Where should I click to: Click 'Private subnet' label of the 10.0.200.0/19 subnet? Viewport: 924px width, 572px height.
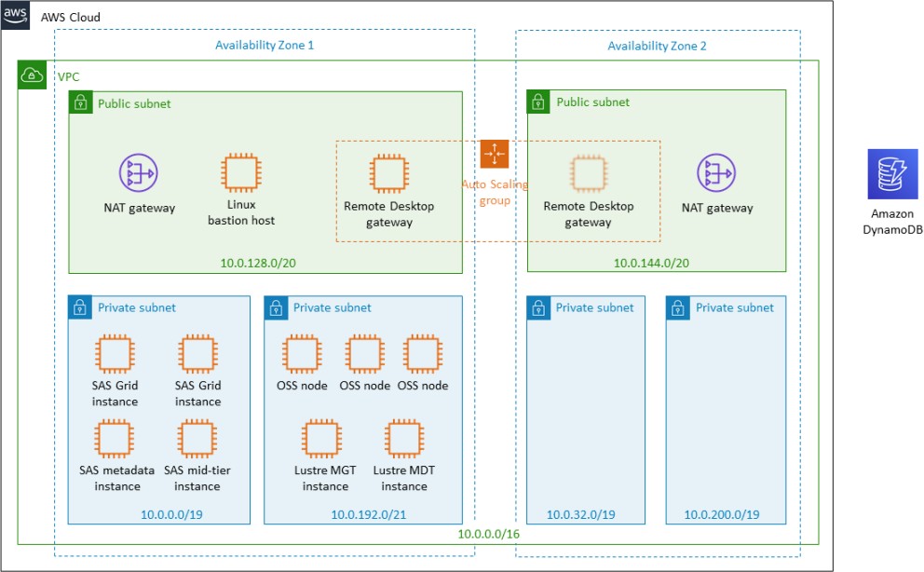[x=734, y=307]
